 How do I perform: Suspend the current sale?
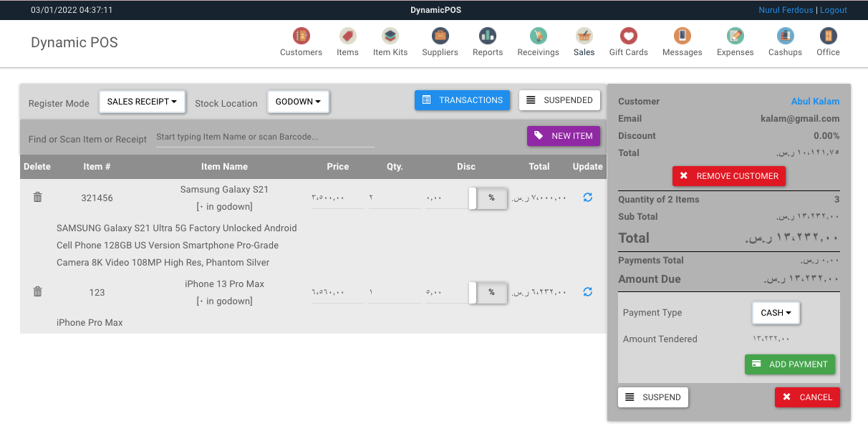(x=653, y=397)
